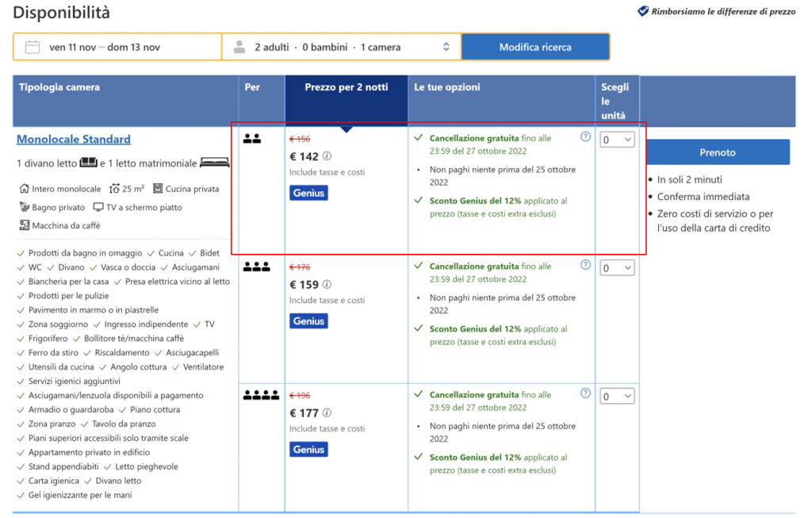
Task: Open unit quantity dropdown for € 177 option
Action: pyautogui.click(x=617, y=397)
